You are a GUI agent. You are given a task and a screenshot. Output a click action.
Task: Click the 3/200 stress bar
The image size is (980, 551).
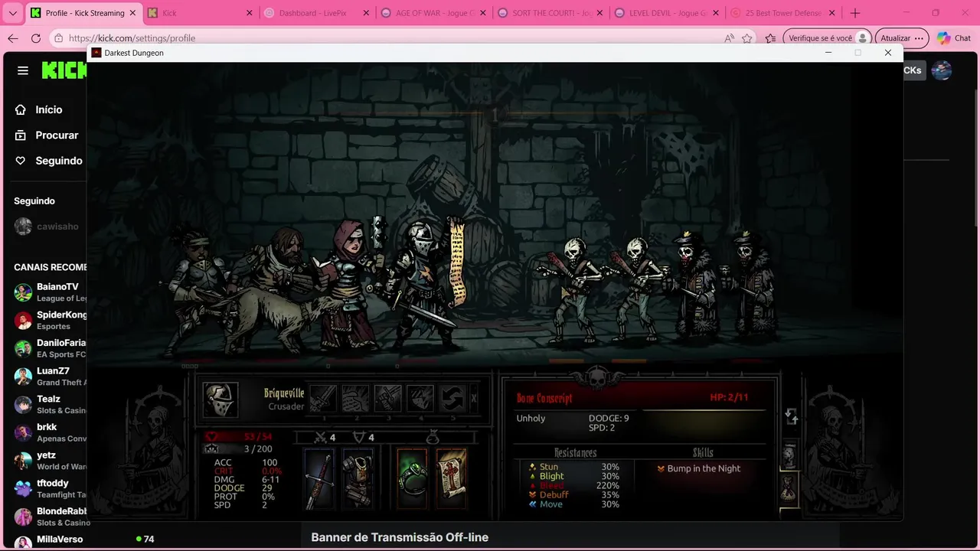[242, 448]
